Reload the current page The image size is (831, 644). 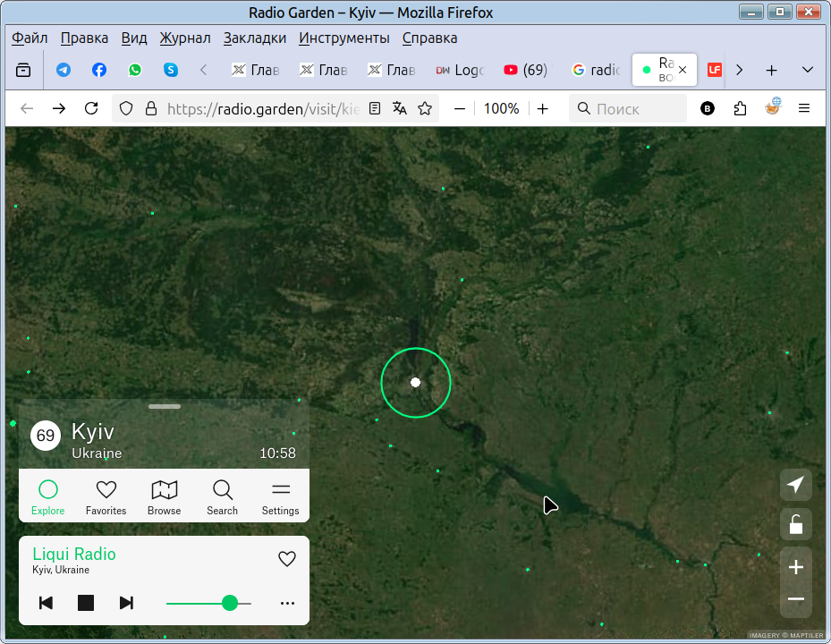[91, 108]
